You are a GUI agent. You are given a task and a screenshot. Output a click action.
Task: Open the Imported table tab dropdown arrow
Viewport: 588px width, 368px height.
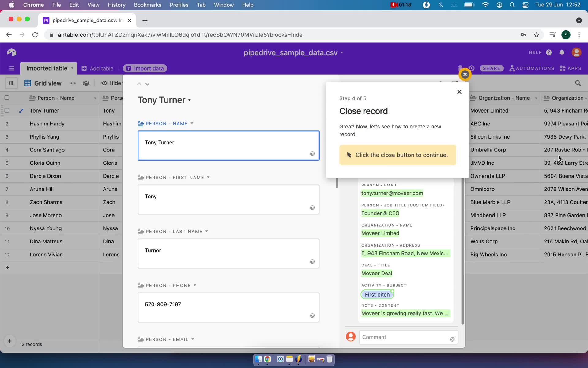(x=72, y=68)
